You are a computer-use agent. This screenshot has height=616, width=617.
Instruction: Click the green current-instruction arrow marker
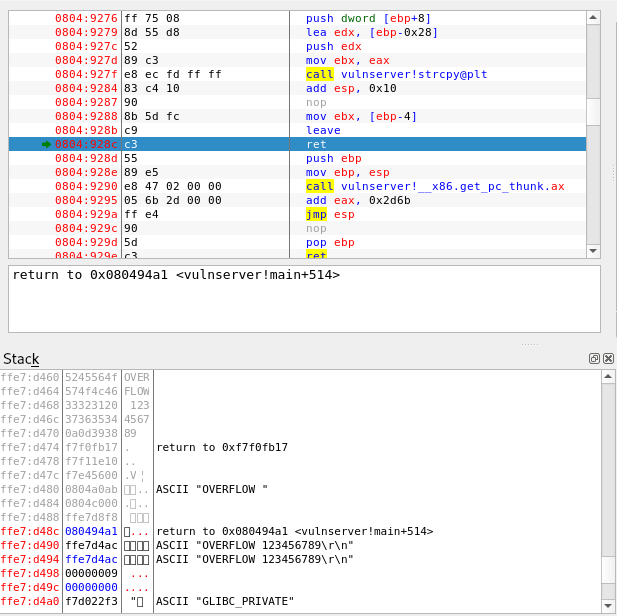[46, 144]
